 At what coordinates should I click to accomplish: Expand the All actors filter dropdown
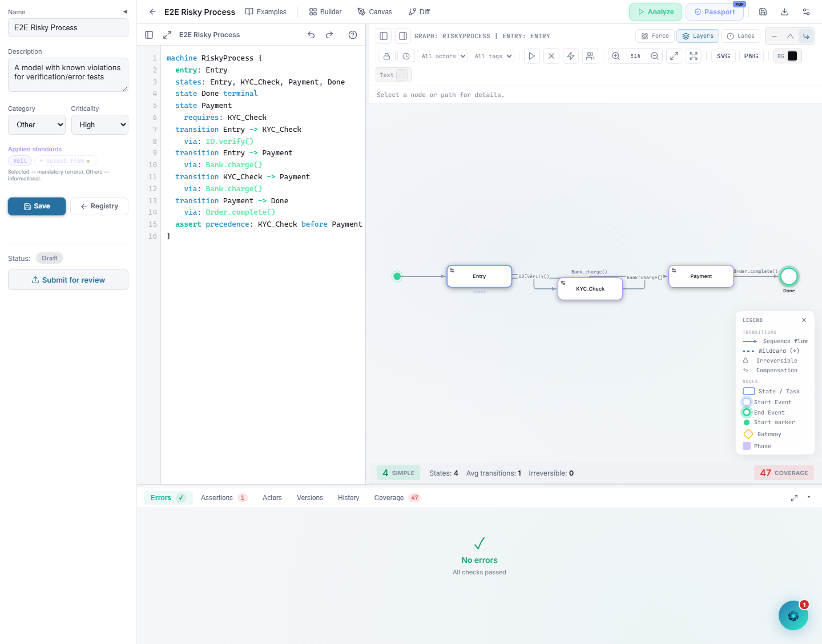click(x=443, y=56)
